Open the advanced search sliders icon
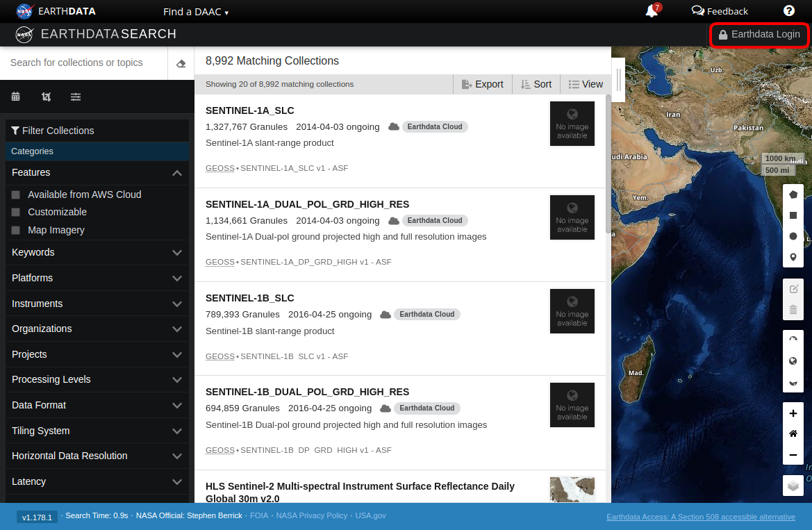812x530 pixels. [x=76, y=97]
